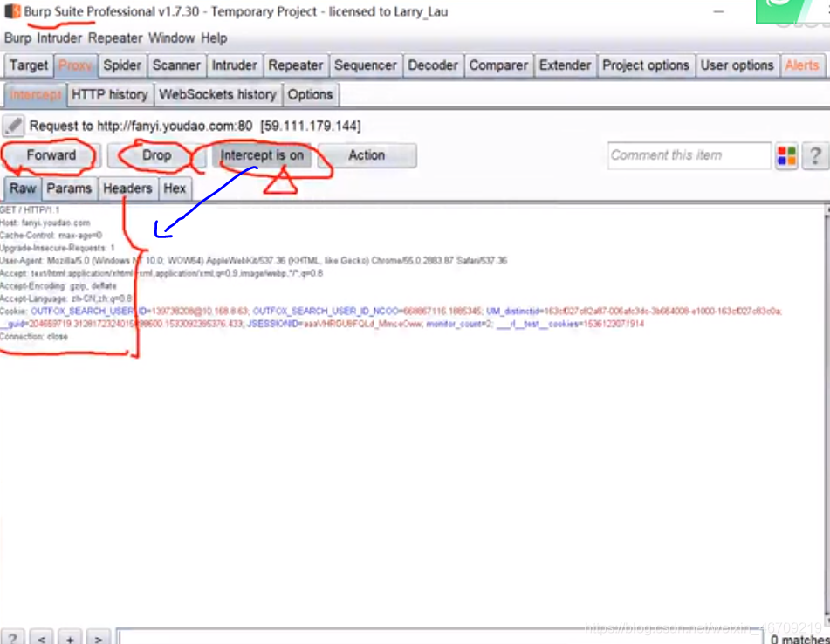Image resolution: width=830 pixels, height=644 pixels.
Task: Switch to the Comparer tab
Action: click(498, 65)
